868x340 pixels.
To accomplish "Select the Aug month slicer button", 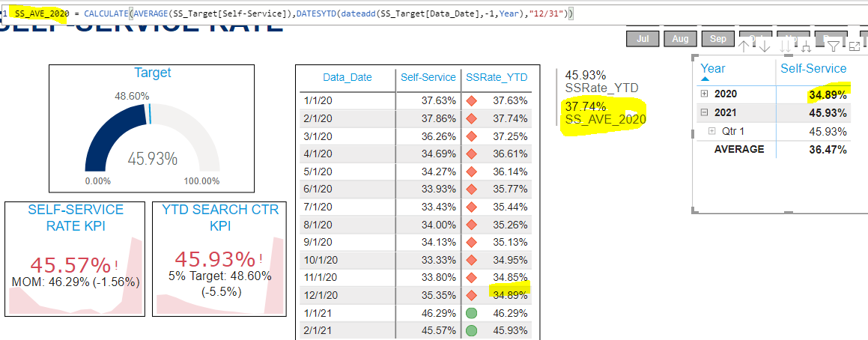I will [x=680, y=39].
